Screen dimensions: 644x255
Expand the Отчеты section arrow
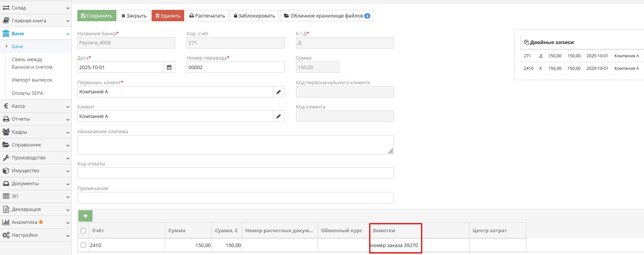point(67,119)
